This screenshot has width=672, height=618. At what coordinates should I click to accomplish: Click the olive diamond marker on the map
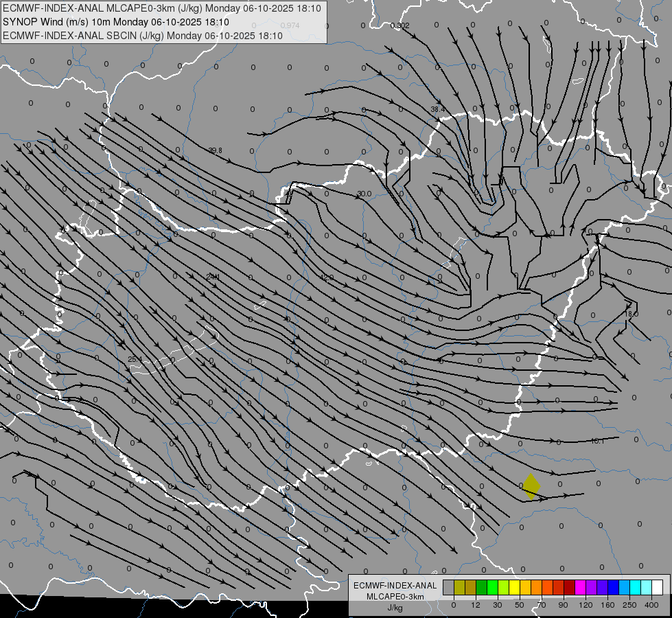tap(531, 486)
